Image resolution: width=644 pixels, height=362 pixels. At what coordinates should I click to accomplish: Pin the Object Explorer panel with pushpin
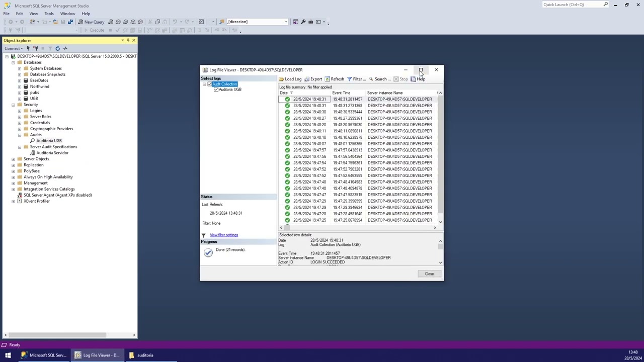[x=128, y=40]
